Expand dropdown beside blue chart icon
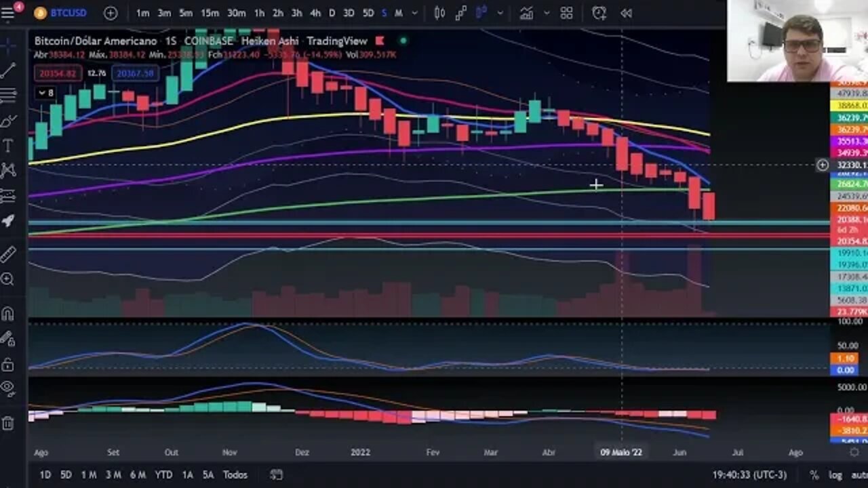 tap(500, 13)
